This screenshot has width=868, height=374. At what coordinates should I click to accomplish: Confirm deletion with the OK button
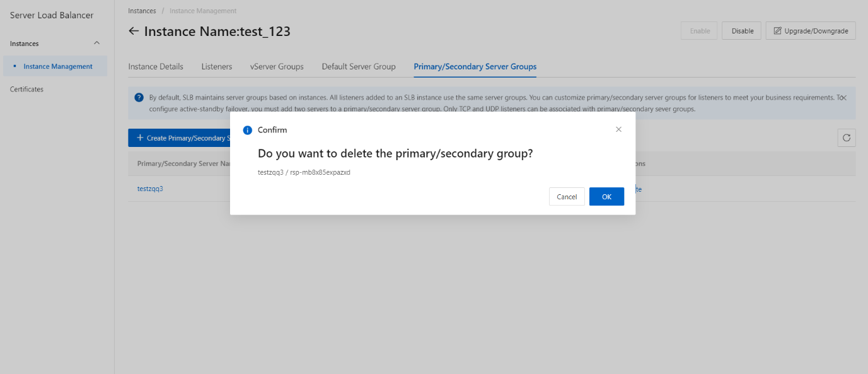606,197
